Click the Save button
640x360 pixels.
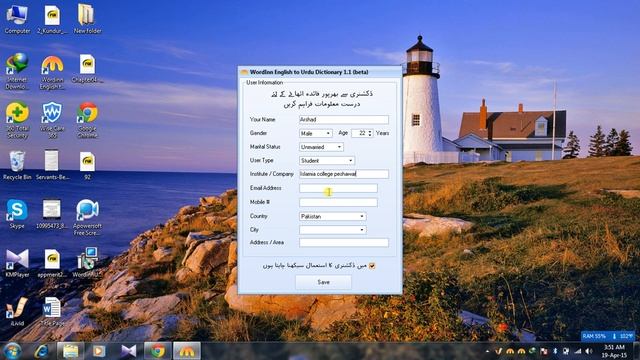pos(323,282)
